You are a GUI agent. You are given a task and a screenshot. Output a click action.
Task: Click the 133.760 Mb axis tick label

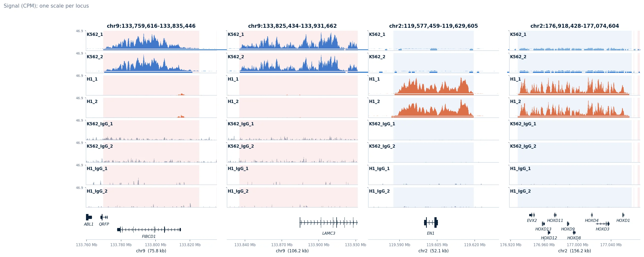(x=86, y=245)
